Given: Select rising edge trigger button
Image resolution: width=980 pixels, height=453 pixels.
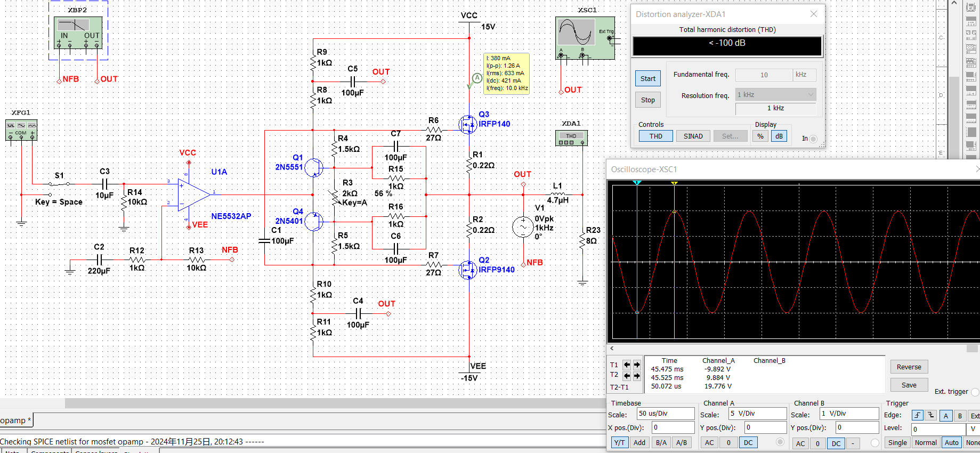Looking at the screenshot, I should 917,415.
